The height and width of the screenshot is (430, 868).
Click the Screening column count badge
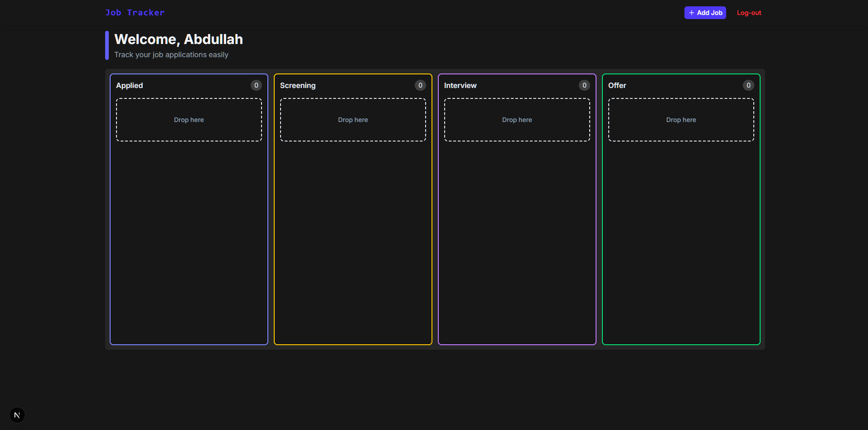click(420, 85)
